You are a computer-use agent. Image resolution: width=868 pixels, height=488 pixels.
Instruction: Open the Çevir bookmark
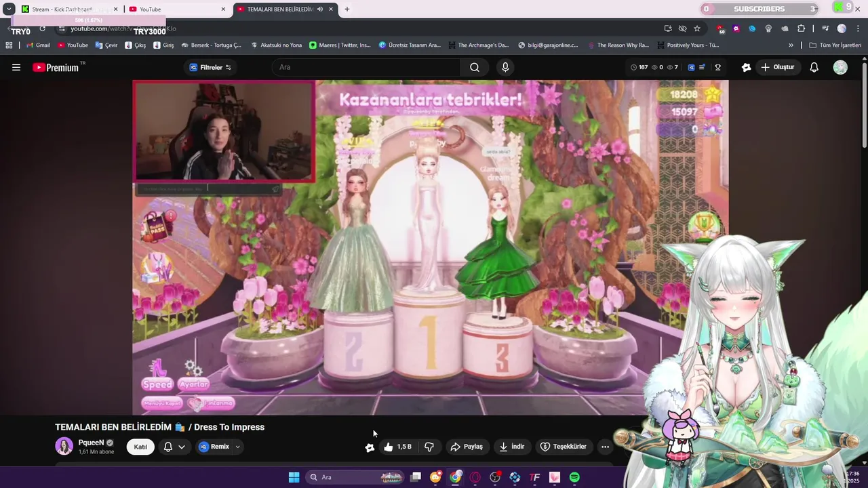pyautogui.click(x=106, y=45)
